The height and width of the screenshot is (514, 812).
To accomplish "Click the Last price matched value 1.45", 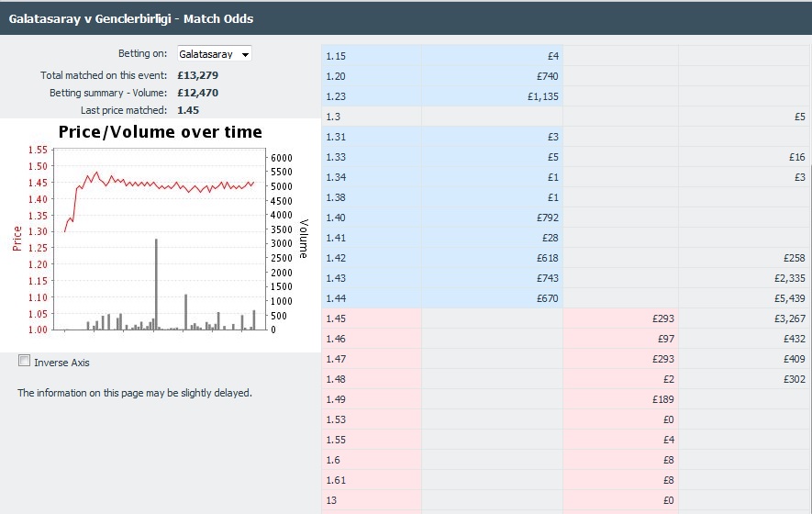I will coord(188,110).
